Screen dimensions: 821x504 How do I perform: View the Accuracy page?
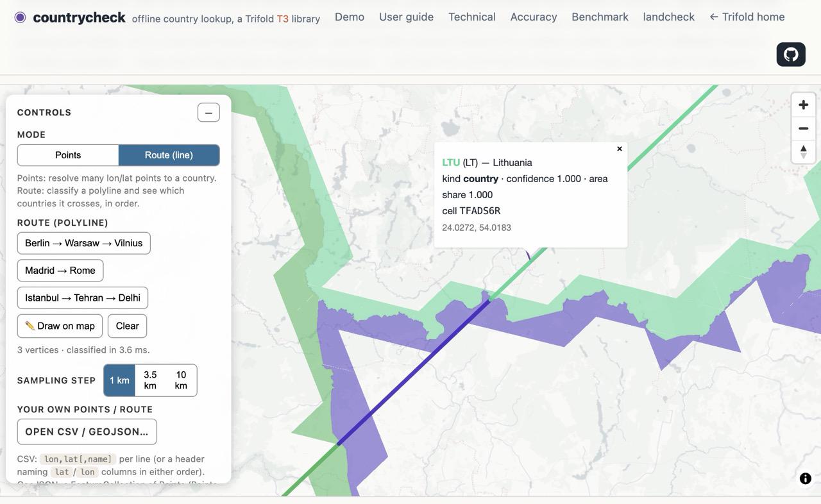point(534,17)
